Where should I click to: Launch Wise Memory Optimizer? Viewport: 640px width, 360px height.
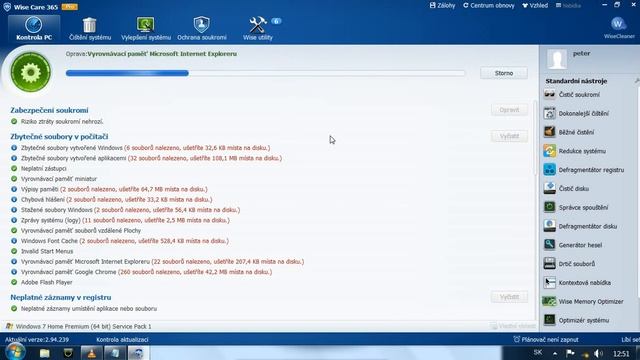(583, 301)
